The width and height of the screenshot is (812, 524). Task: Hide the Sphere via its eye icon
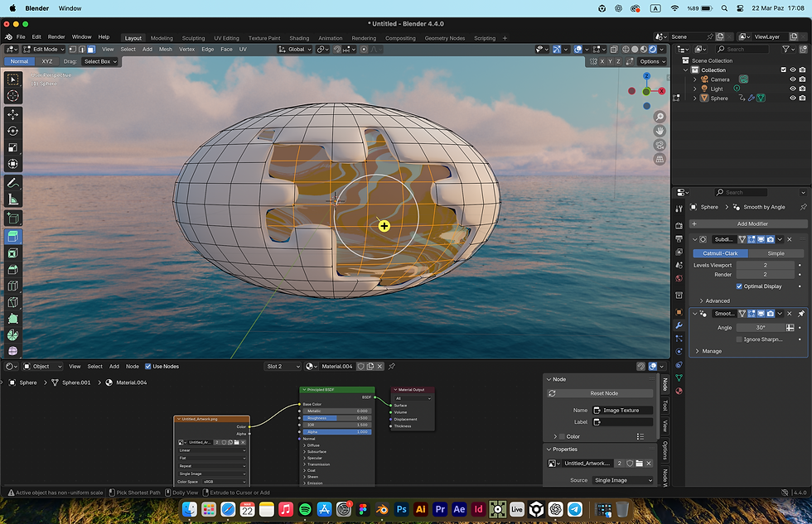[792, 98]
